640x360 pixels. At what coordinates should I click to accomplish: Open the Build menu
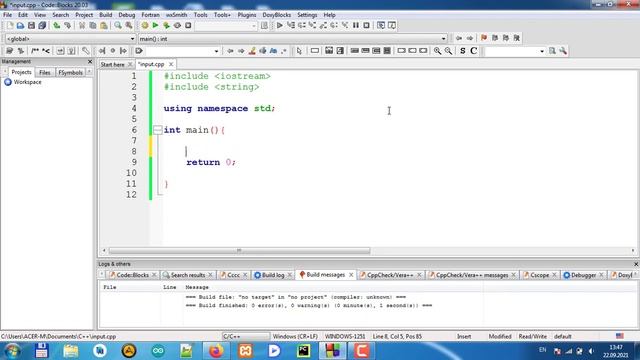pyautogui.click(x=106, y=15)
